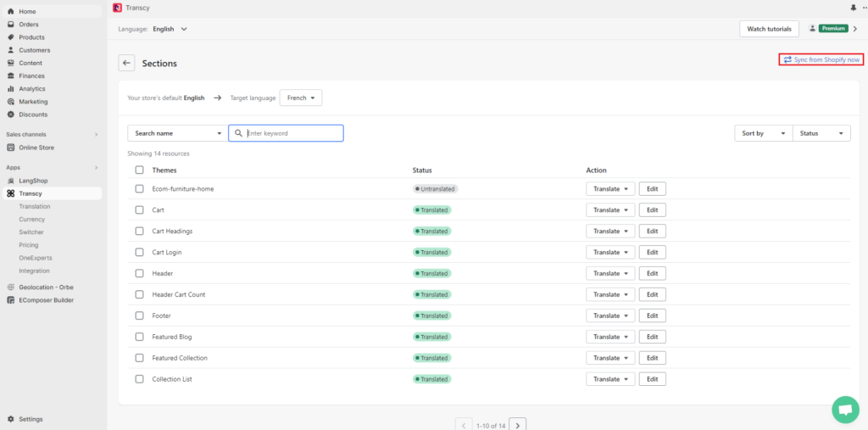Screen dimensions: 868x430
Task: Click the Watch tutorials button
Action: [769, 29]
